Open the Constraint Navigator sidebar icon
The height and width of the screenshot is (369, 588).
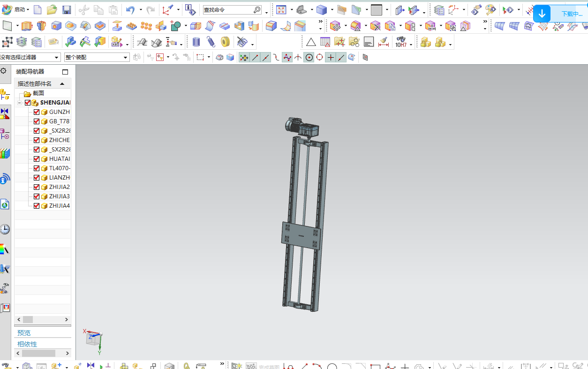[5, 114]
